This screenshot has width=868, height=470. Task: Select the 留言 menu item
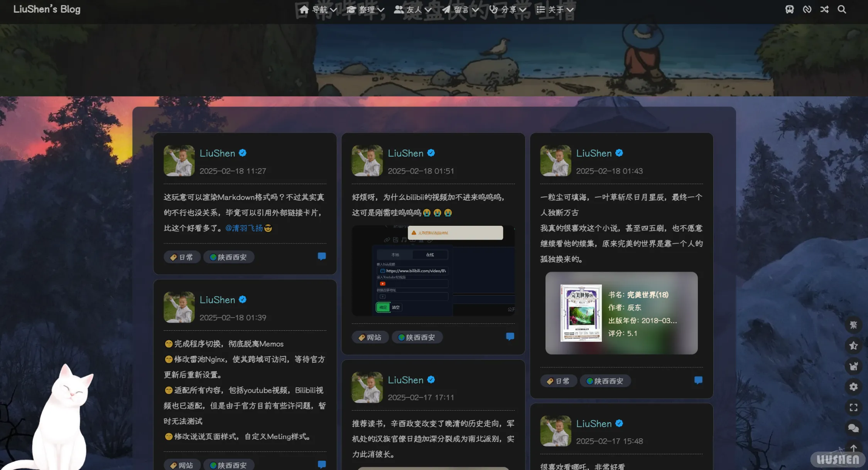[x=462, y=9]
